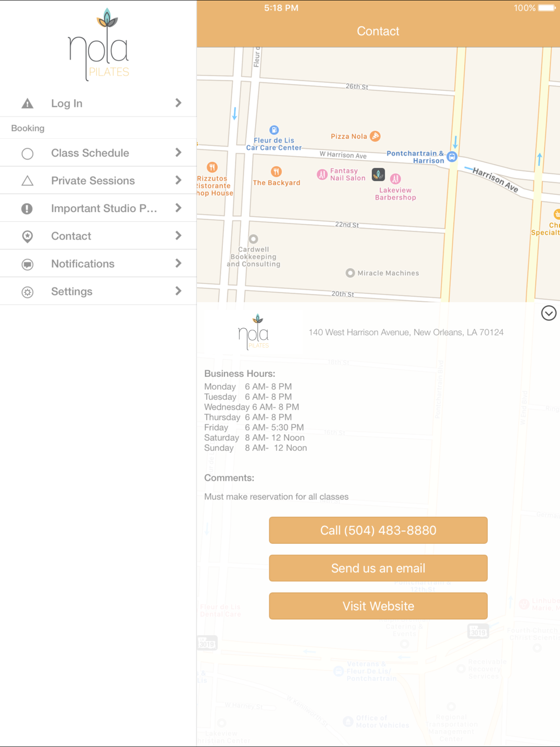Screen dimensions: 560x747
Task: Select the Pontchartrain & Harrison bus stop
Action: (x=452, y=157)
